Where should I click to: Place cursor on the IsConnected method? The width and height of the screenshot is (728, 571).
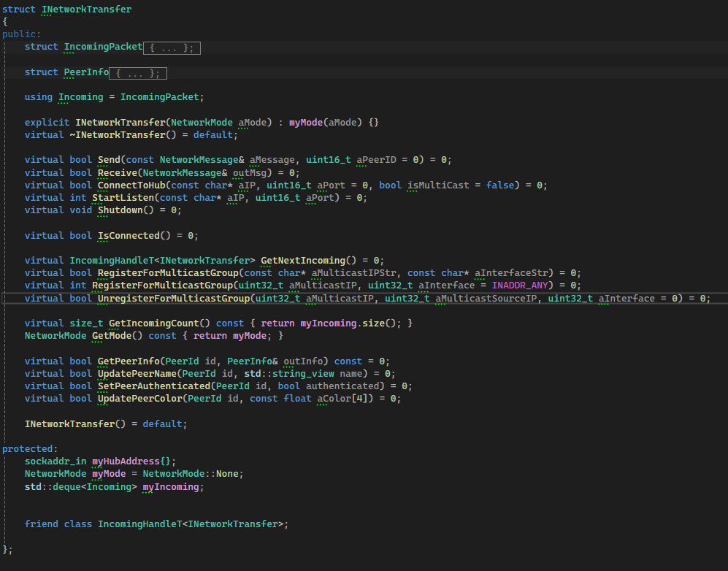coord(129,235)
